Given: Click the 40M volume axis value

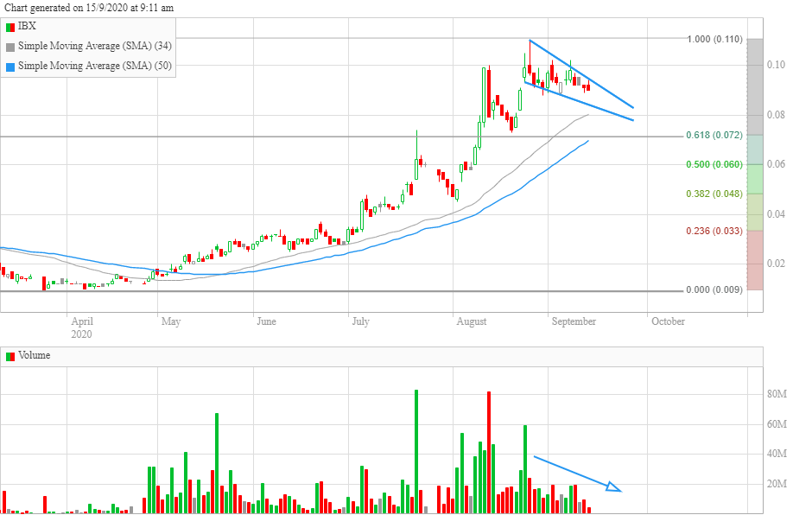Looking at the screenshot, I should click(x=777, y=454).
